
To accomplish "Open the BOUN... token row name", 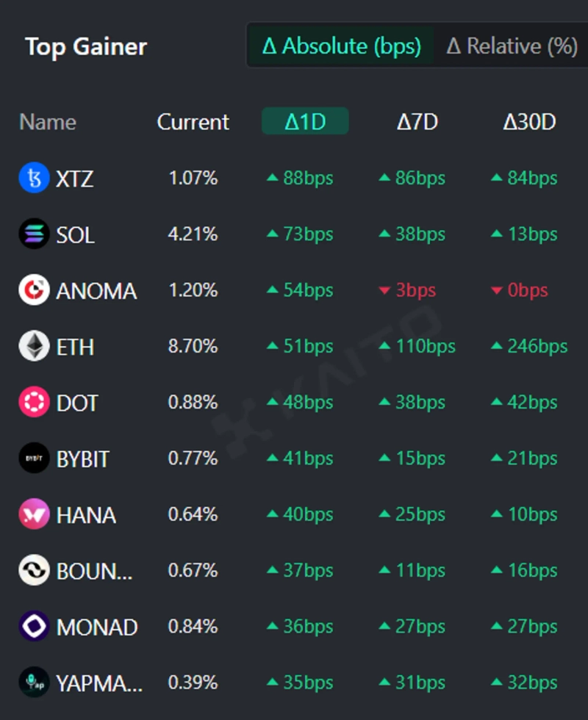I will click(x=95, y=571).
